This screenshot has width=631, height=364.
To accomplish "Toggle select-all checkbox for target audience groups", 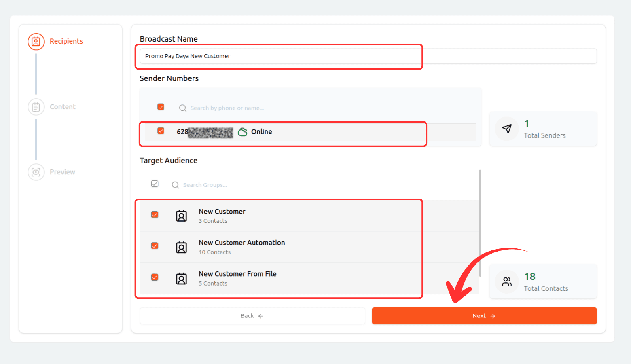I will point(155,184).
